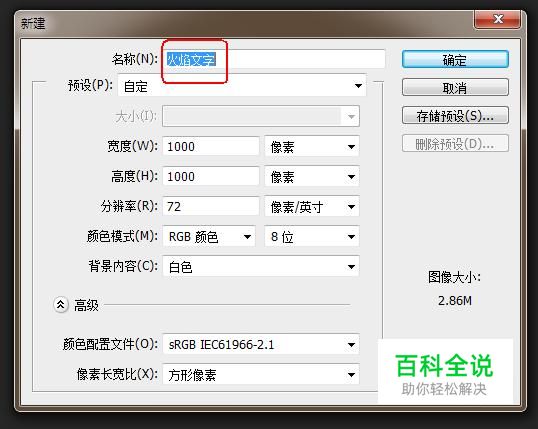Image resolution: width=538 pixels, height=429 pixels.
Task: Open the 颜色模式 dropdown RGB 颜色
Action: [209, 236]
